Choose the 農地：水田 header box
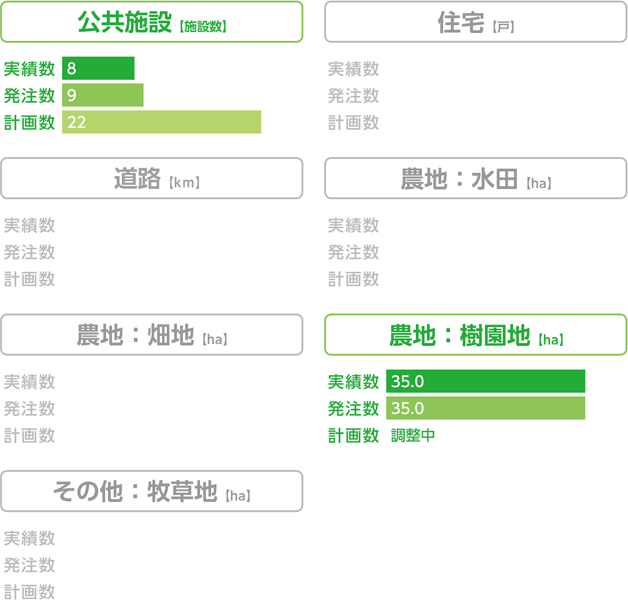 tap(475, 178)
